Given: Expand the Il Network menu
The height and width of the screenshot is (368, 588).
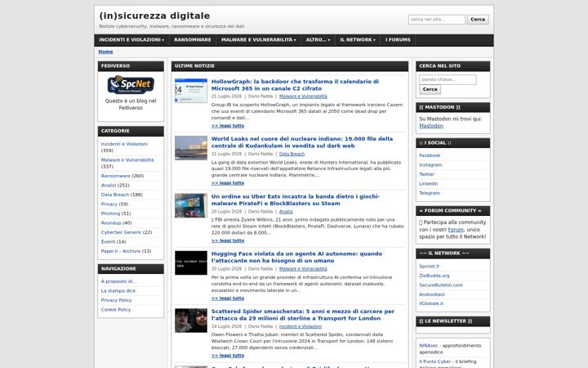Looking at the screenshot, I should [x=358, y=40].
